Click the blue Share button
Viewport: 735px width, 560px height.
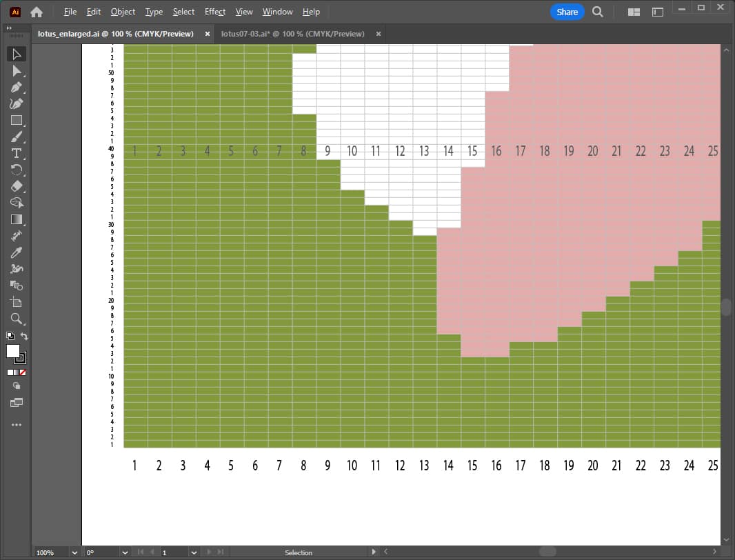coord(567,12)
